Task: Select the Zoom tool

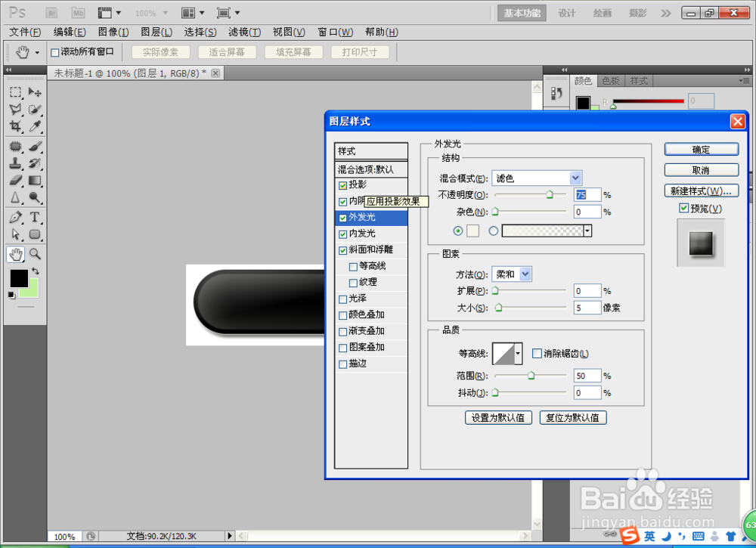Action: click(35, 254)
